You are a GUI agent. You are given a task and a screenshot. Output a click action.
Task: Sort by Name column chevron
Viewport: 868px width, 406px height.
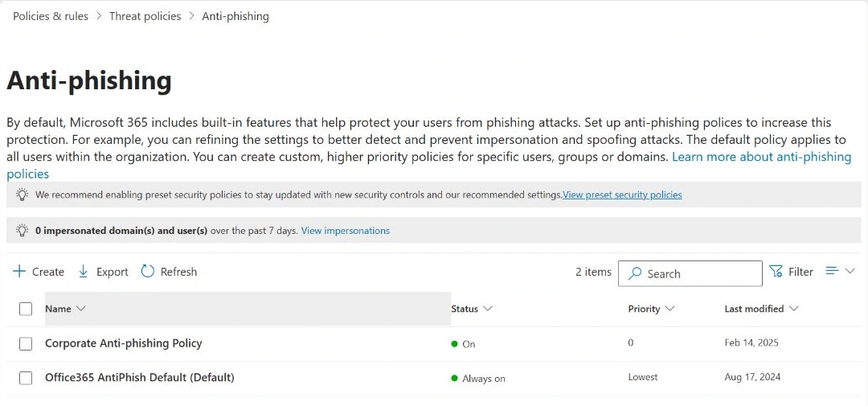click(80, 309)
